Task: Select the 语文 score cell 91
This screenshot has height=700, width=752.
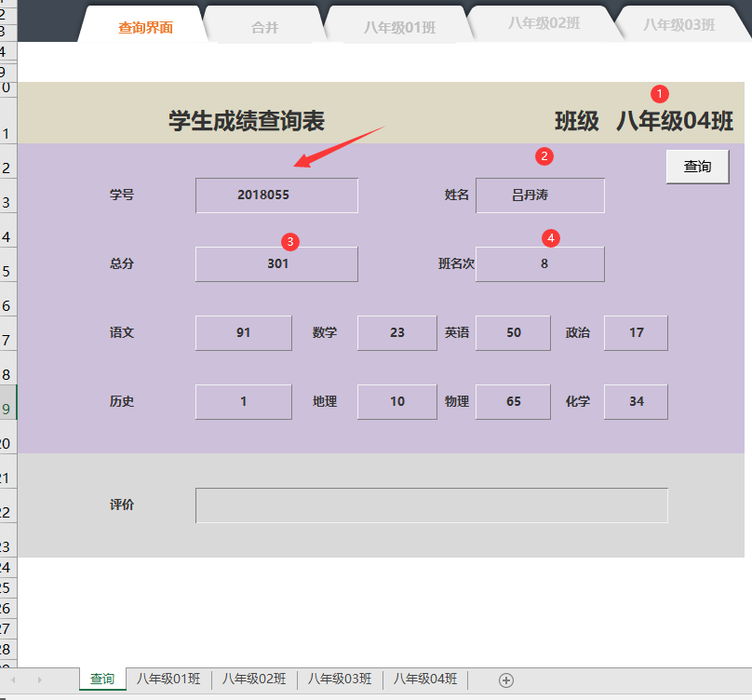Action: coord(244,333)
